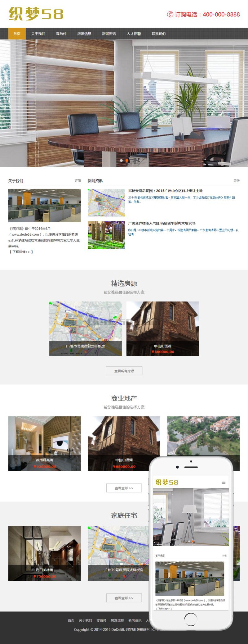
Task: Open the hamburger menu in the mobile preview
Action: point(223,482)
